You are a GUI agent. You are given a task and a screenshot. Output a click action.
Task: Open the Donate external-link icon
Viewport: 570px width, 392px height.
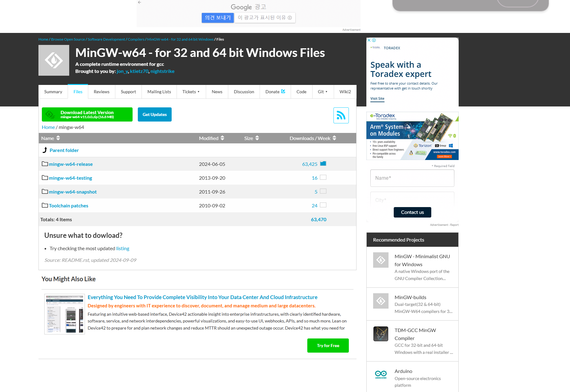tap(283, 91)
